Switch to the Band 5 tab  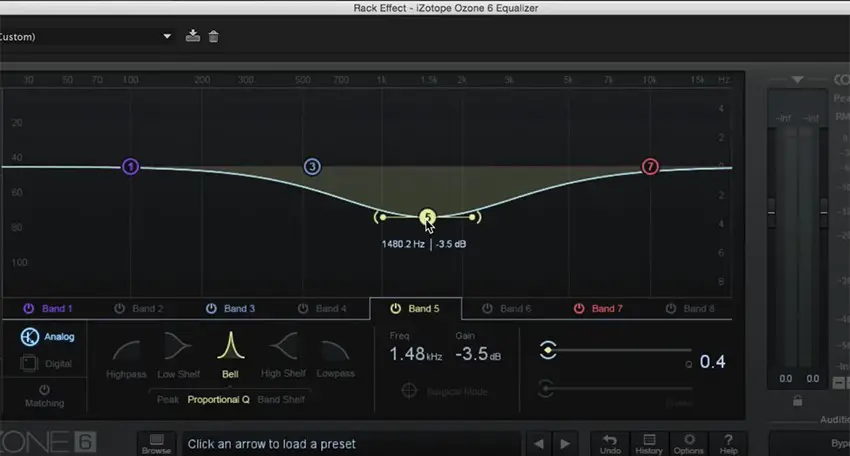[423, 309]
